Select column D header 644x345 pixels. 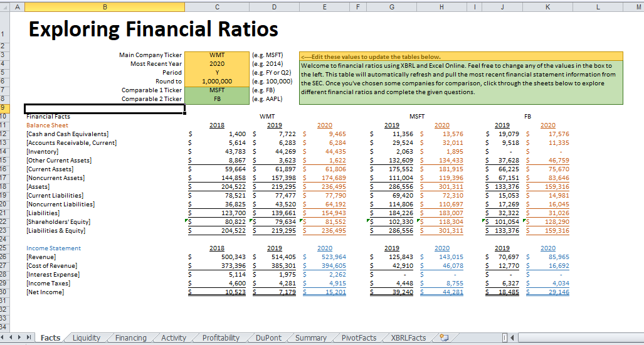click(x=274, y=6)
